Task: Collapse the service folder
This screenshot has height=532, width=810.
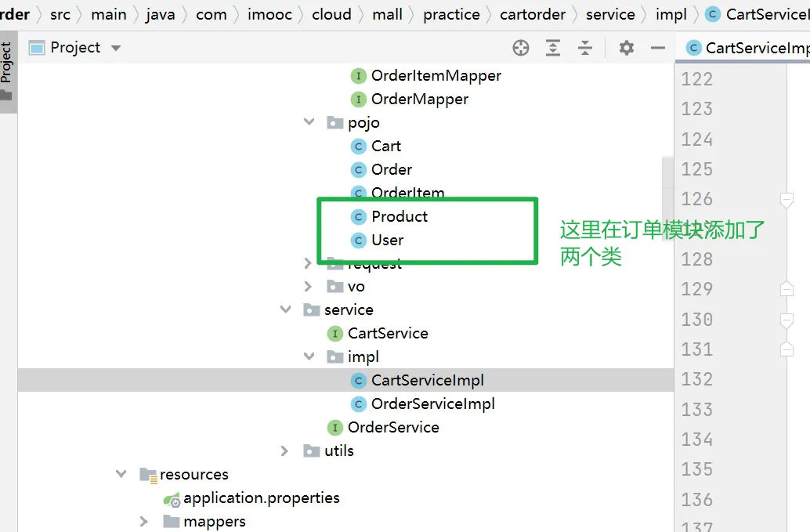Action: tap(285, 310)
